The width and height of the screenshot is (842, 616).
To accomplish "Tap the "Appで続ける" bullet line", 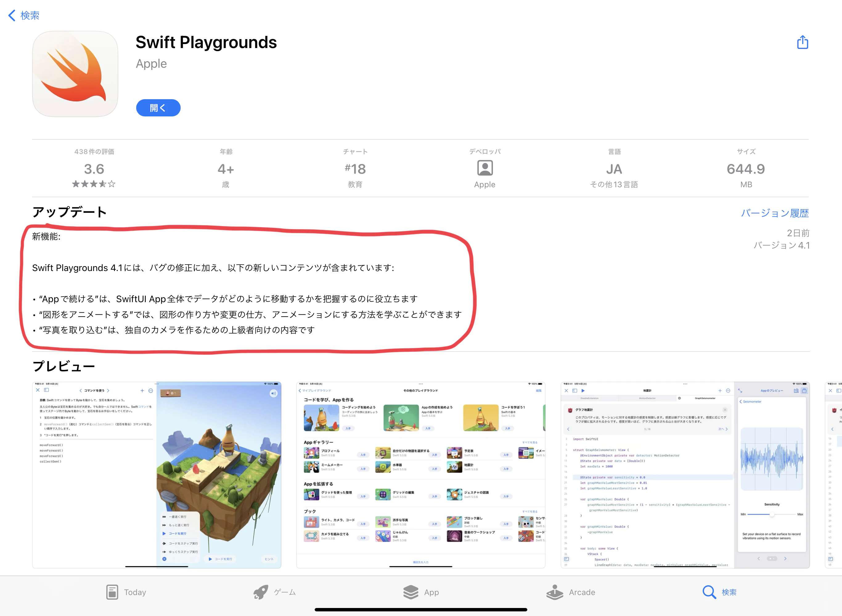I will coord(225,299).
